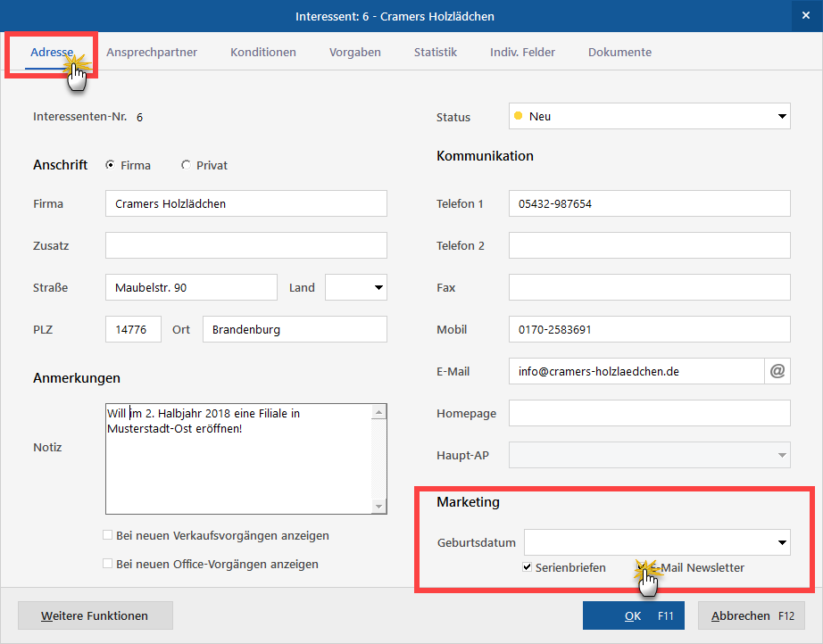823x644 pixels.
Task: Open the Status dropdown showing Neu
Action: click(649, 117)
